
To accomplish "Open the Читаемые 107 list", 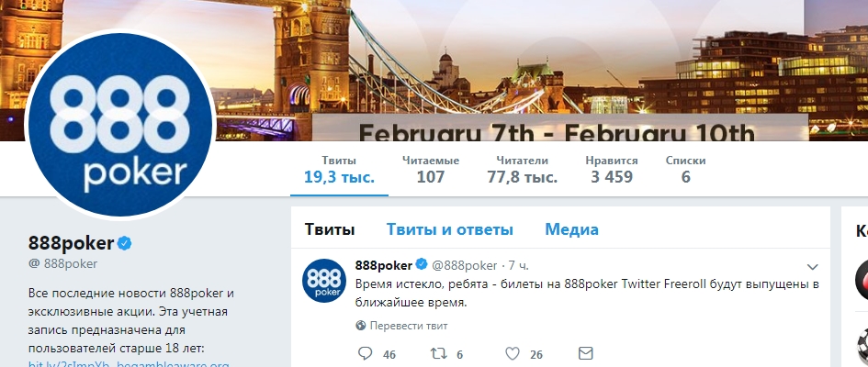I will (431, 170).
